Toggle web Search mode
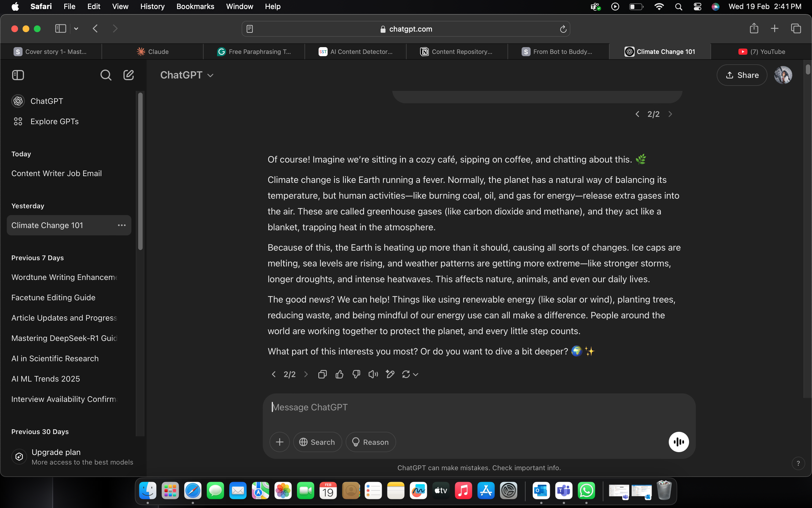The image size is (812, 508). point(317,442)
